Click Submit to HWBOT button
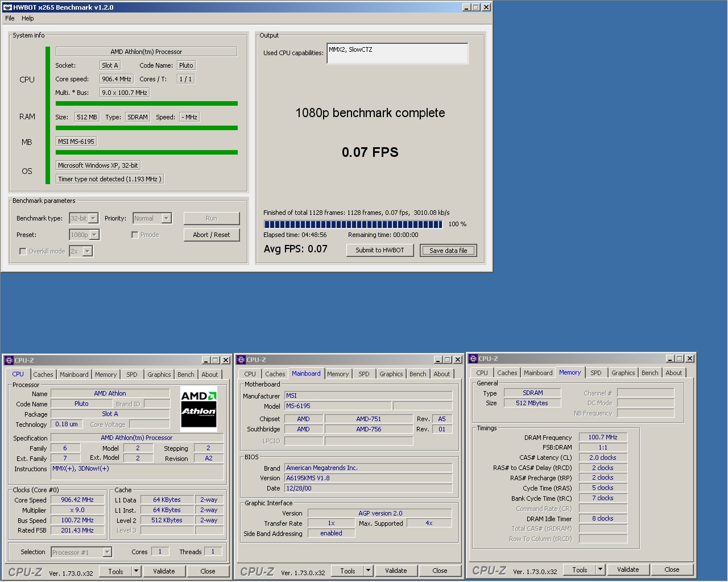The height and width of the screenshot is (582, 728). click(x=380, y=250)
